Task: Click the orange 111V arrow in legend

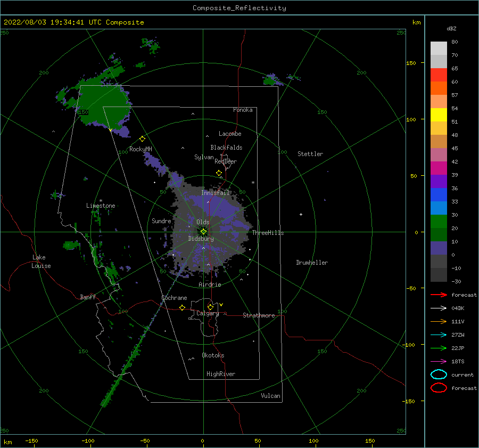Action: click(439, 321)
